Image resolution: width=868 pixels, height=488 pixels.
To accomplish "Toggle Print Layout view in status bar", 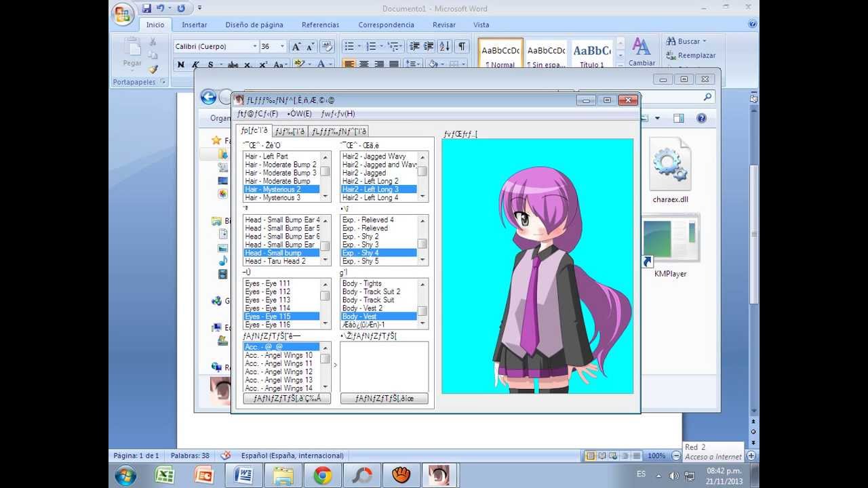I will pos(590,456).
